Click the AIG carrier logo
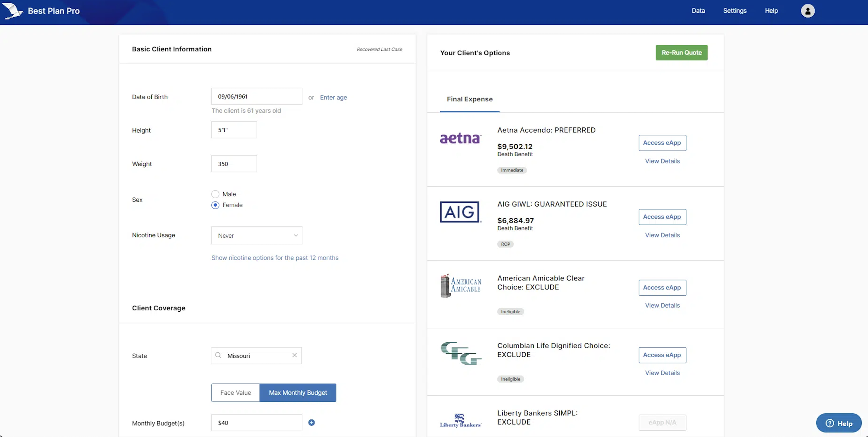 click(x=460, y=212)
